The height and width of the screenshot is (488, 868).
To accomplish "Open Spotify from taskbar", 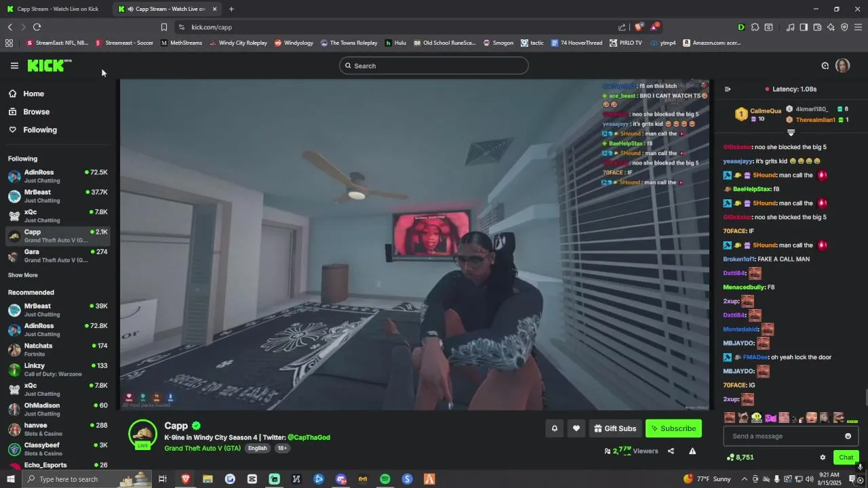I will point(384,479).
